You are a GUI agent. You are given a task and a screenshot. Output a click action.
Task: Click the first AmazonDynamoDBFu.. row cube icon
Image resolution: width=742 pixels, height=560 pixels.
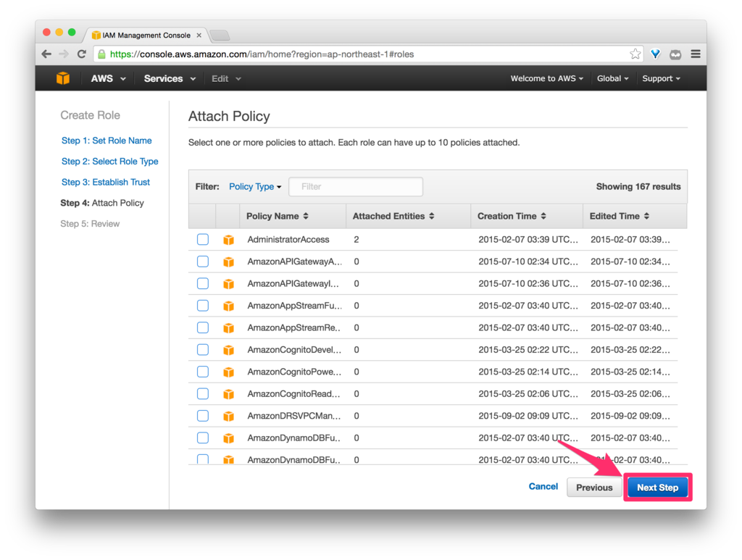[x=228, y=438]
